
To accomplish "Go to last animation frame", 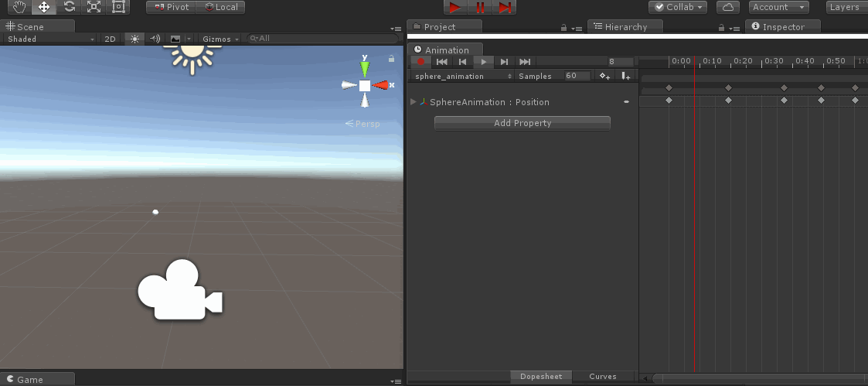I will click(x=525, y=62).
